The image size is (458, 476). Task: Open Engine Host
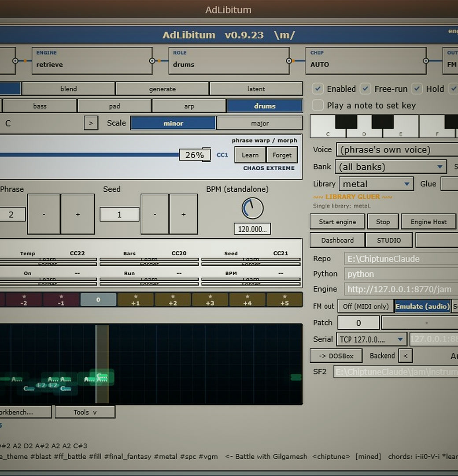coord(428,222)
